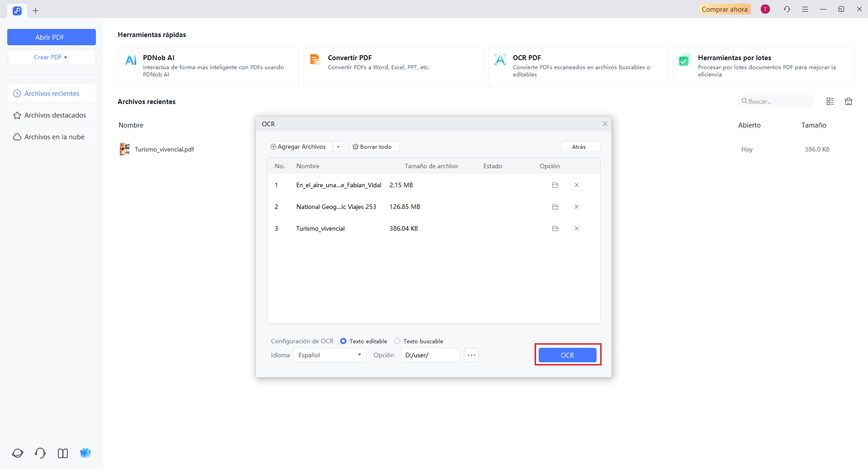Open the Crear PDF dropdown

tap(51, 57)
